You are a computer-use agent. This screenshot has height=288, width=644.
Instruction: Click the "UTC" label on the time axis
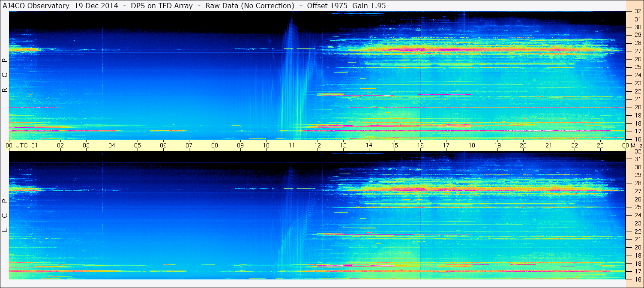pyautogui.click(x=21, y=145)
